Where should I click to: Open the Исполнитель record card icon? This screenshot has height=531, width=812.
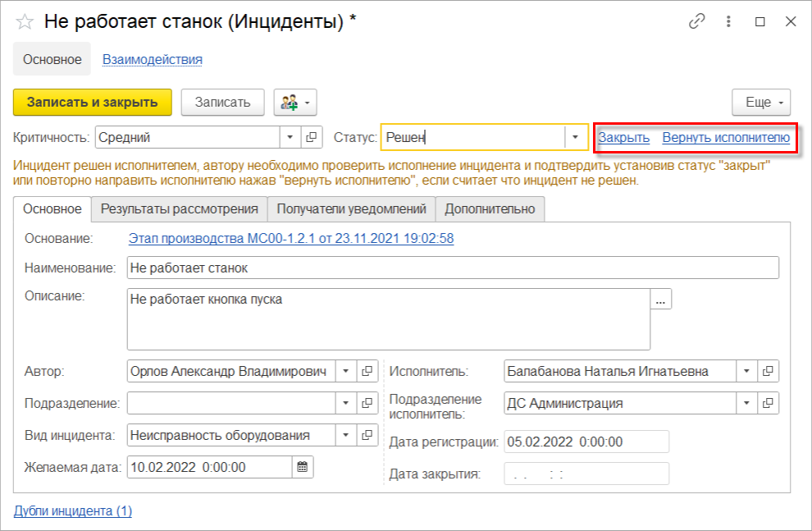[x=768, y=371]
